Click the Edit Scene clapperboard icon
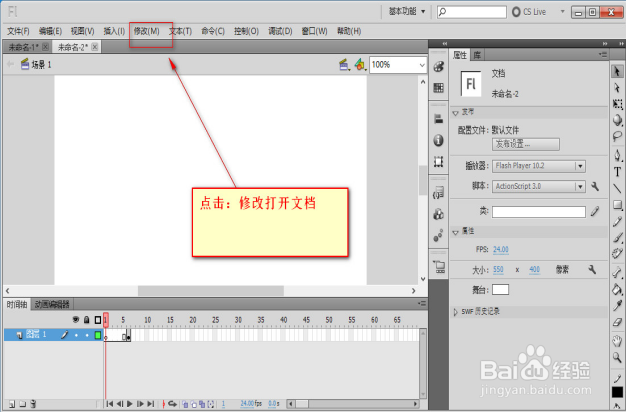 (344, 65)
